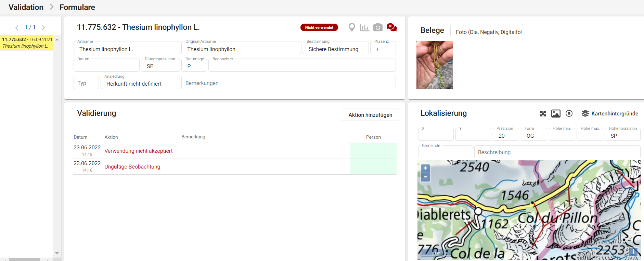
Task: Open the Artname field Thesium linophyllon L.
Action: (127, 48)
